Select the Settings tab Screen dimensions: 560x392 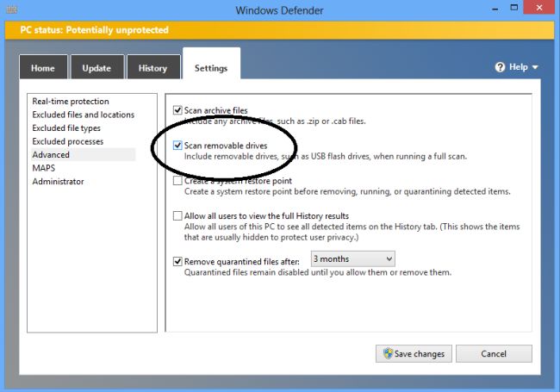coord(211,65)
